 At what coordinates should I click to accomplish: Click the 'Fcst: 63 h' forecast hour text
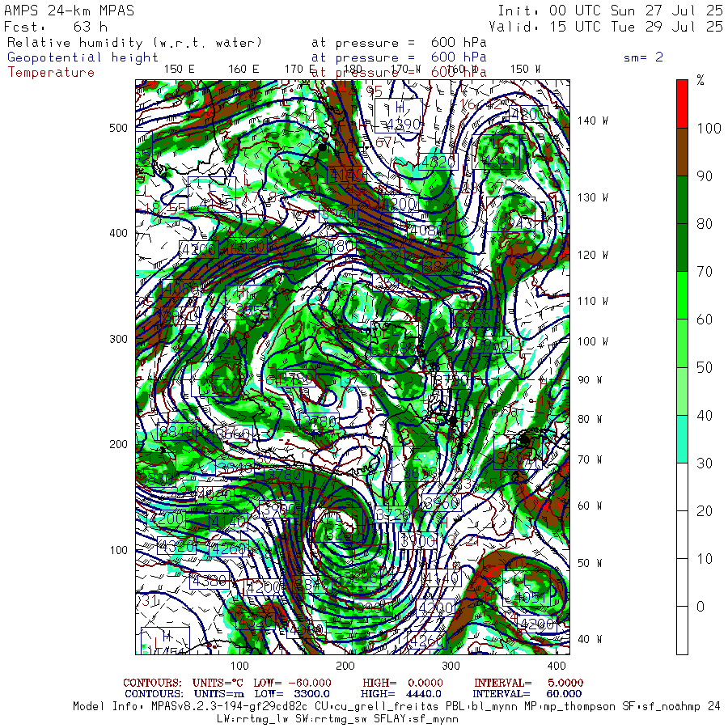55,27
